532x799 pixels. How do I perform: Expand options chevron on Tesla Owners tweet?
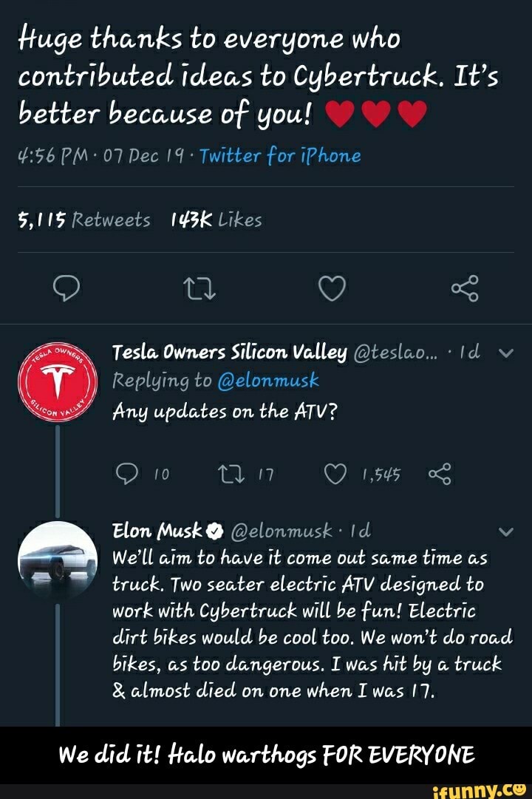507,354
